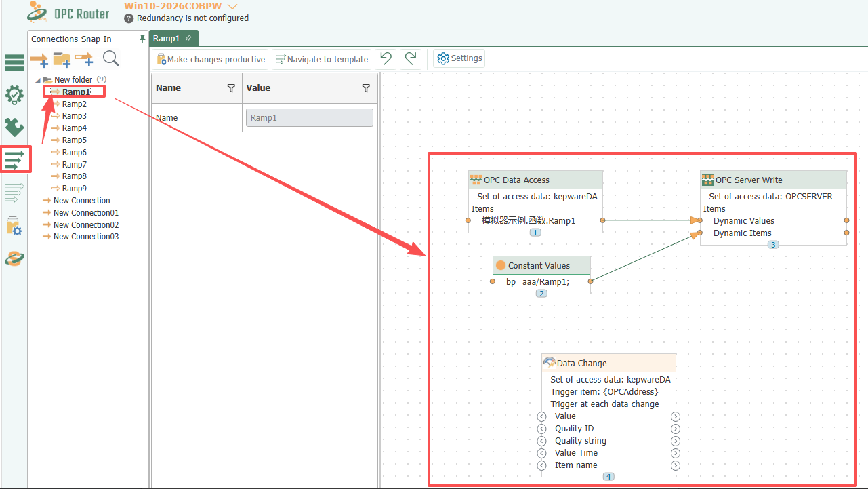Click the Win10-2026COBPW project name

pyautogui.click(x=173, y=6)
